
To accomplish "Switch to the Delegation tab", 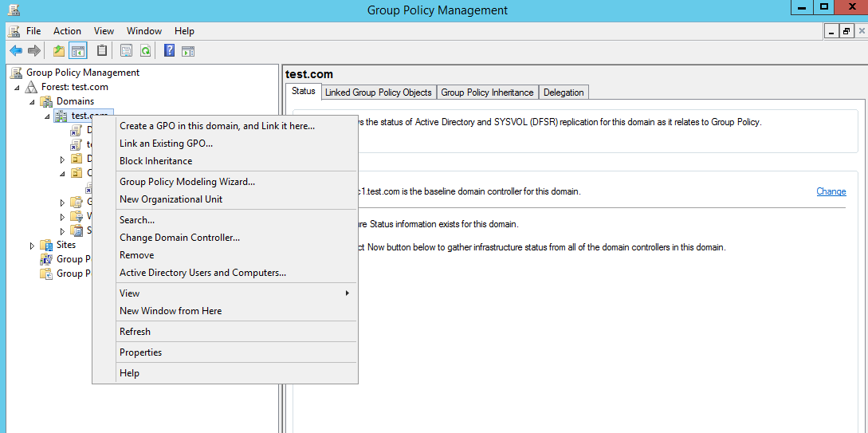I will [x=563, y=93].
